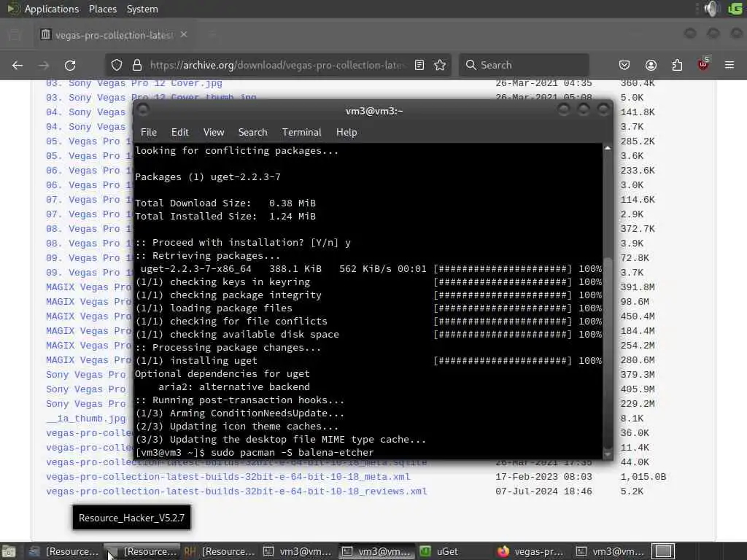
Task: Open terminal Search menu
Action: coord(252,133)
